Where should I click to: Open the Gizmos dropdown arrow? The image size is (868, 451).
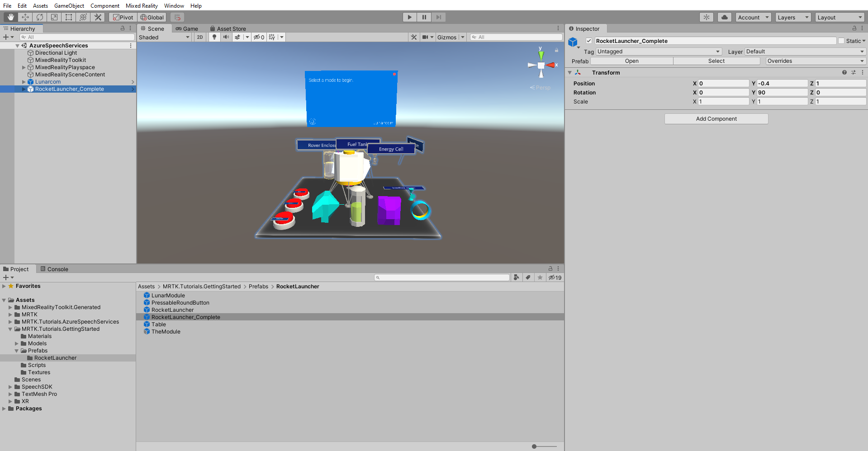(x=463, y=37)
